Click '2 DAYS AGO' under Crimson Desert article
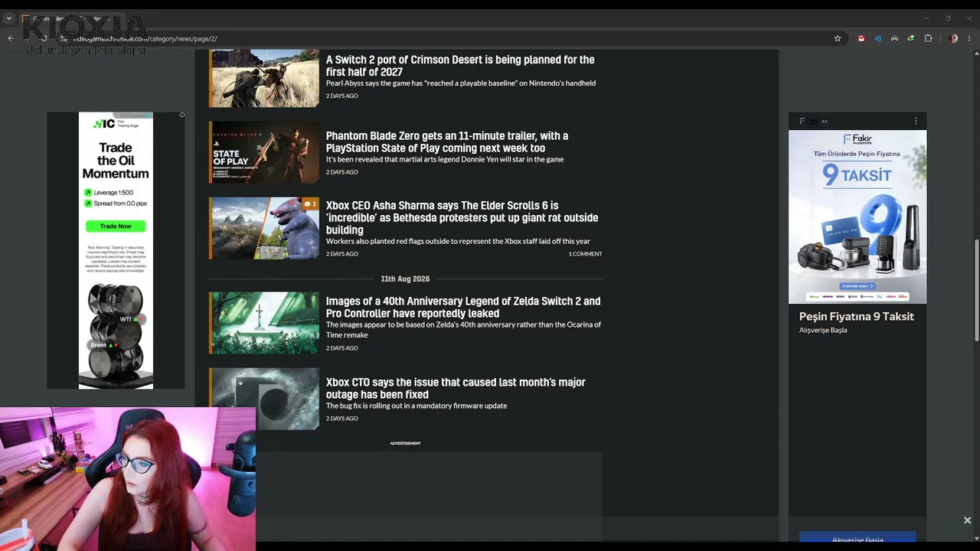The width and height of the screenshot is (980, 551). point(342,96)
